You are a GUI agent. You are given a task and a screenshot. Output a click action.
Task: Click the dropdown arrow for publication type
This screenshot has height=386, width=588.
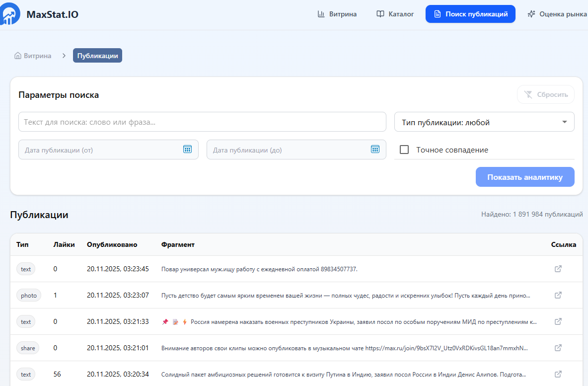[564, 122]
